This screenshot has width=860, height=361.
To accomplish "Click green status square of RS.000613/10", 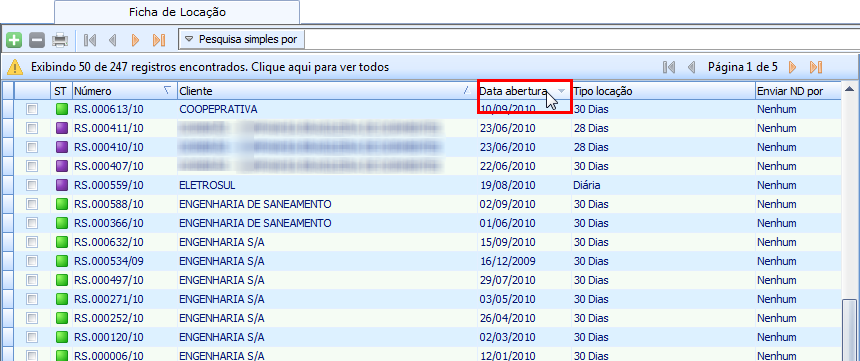I will 62,110.
